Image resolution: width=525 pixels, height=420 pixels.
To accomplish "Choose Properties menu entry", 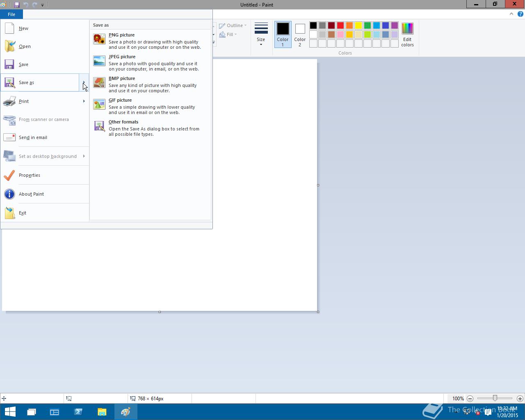I will point(44,175).
